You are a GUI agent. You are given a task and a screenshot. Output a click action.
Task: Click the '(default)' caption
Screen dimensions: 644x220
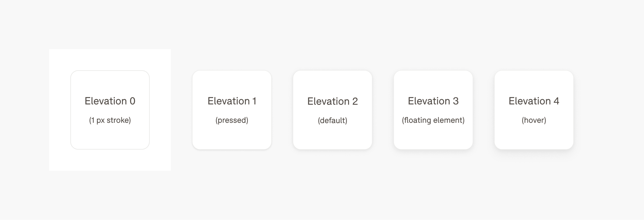coord(333,120)
